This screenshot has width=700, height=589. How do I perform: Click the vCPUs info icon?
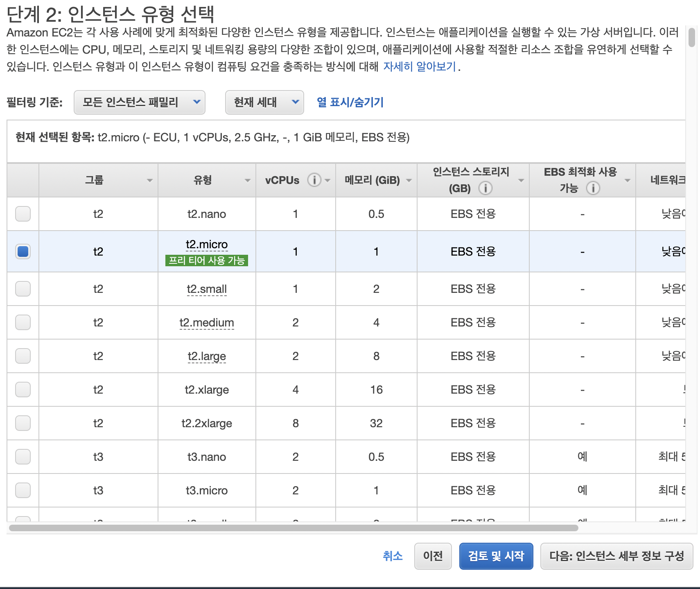(314, 180)
